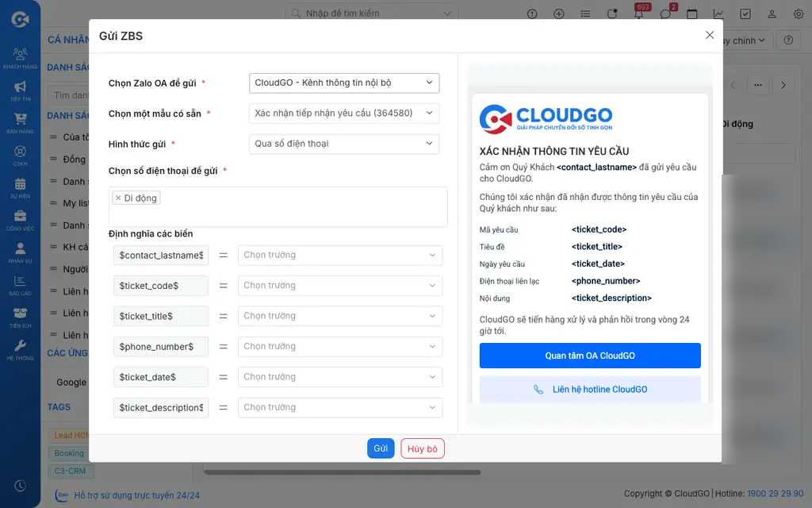Screen dimensions: 812x508
Task: Click the quick-create plus icon
Action: 559,14
